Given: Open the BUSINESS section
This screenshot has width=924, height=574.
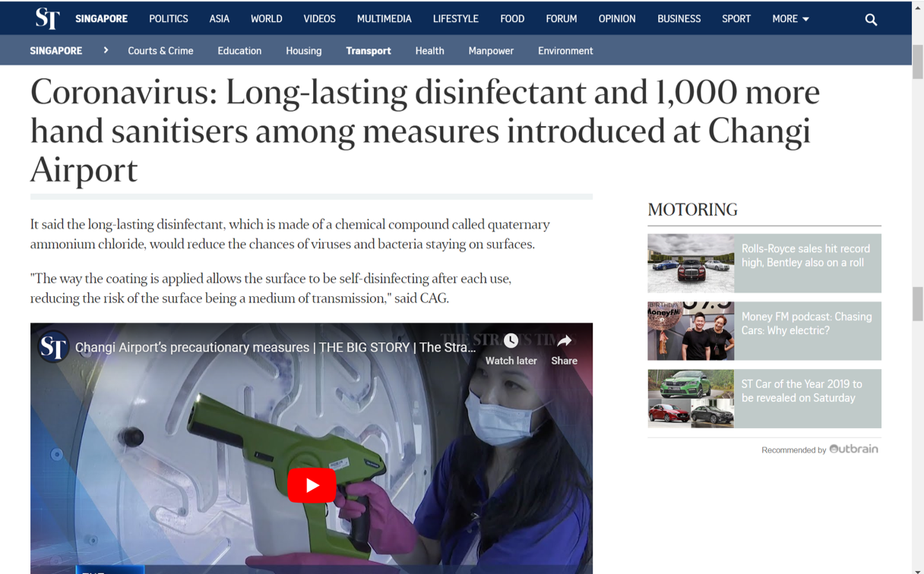Looking at the screenshot, I should [x=679, y=19].
